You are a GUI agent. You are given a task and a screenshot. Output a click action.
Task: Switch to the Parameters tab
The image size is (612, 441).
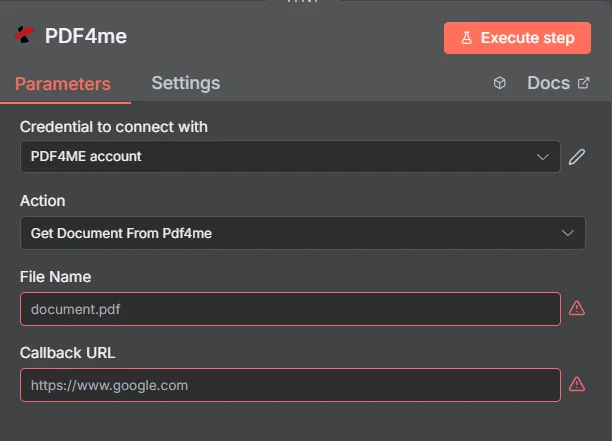coord(63,84)
